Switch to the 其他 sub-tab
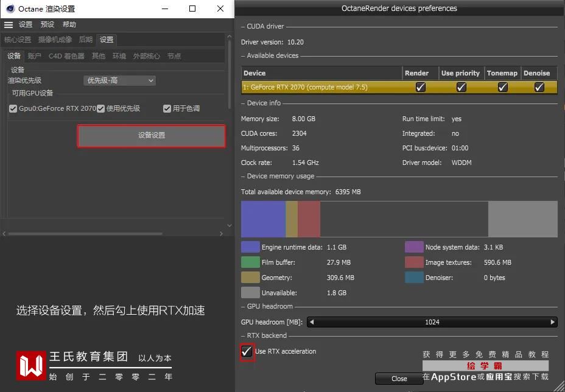 [99, 56]
